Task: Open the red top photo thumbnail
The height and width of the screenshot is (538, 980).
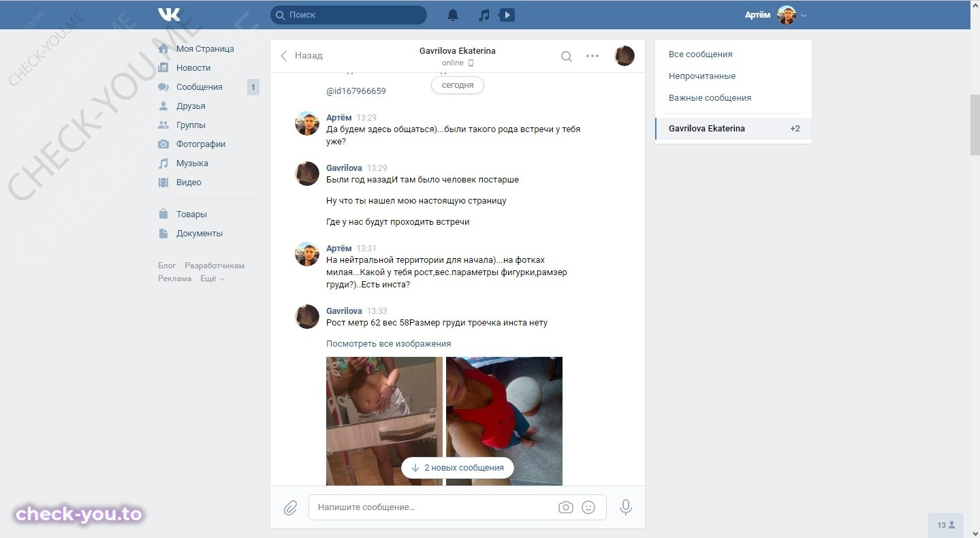Action: pos(504,421)
